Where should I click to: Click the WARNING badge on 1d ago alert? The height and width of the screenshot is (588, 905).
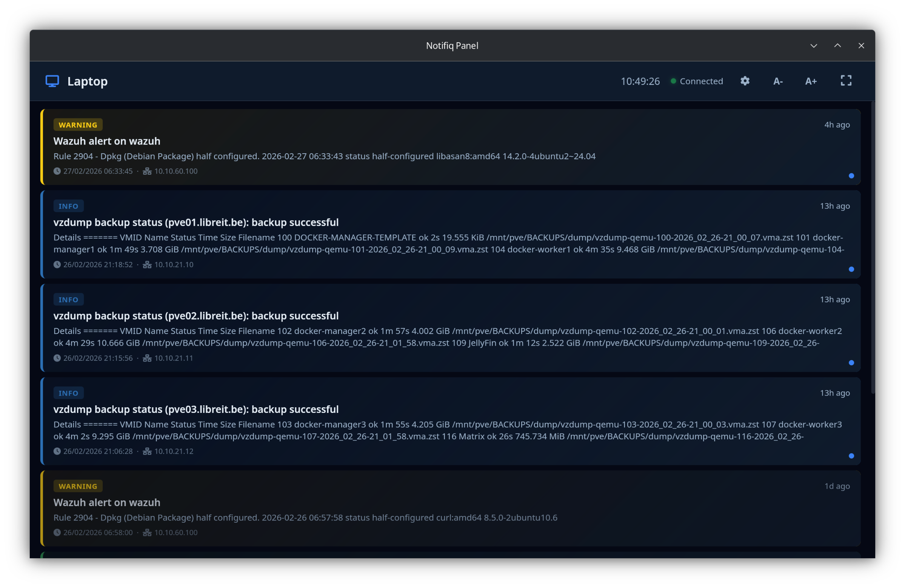coord(78,486)
